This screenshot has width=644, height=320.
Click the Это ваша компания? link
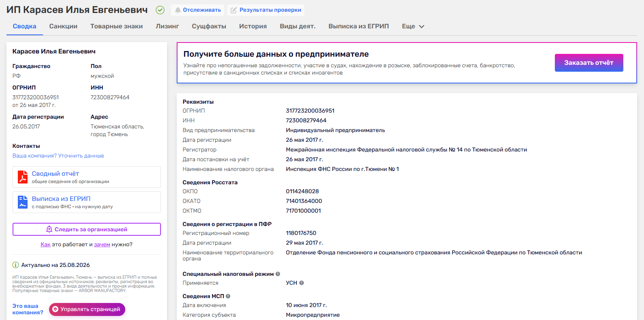[x=28, y=309]
